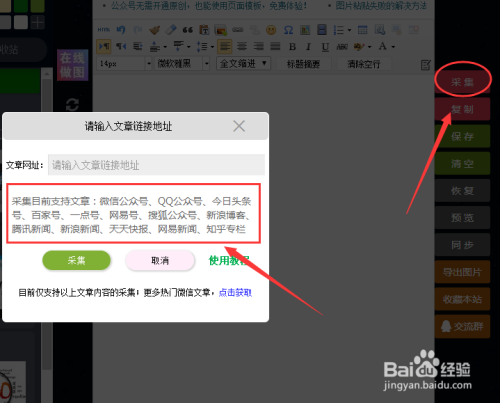Screen dimensions: 500x403
Task: Click the 取消 button in dialog
Action: click(x=160, y=260)
